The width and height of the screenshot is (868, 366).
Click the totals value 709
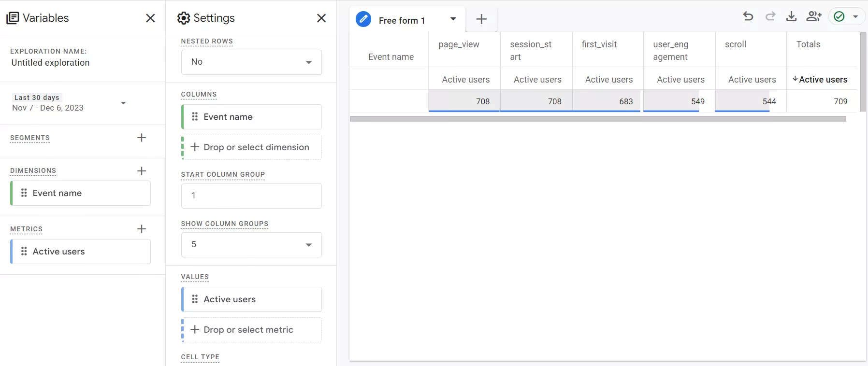pyautogui.click(x=840, y=101)
